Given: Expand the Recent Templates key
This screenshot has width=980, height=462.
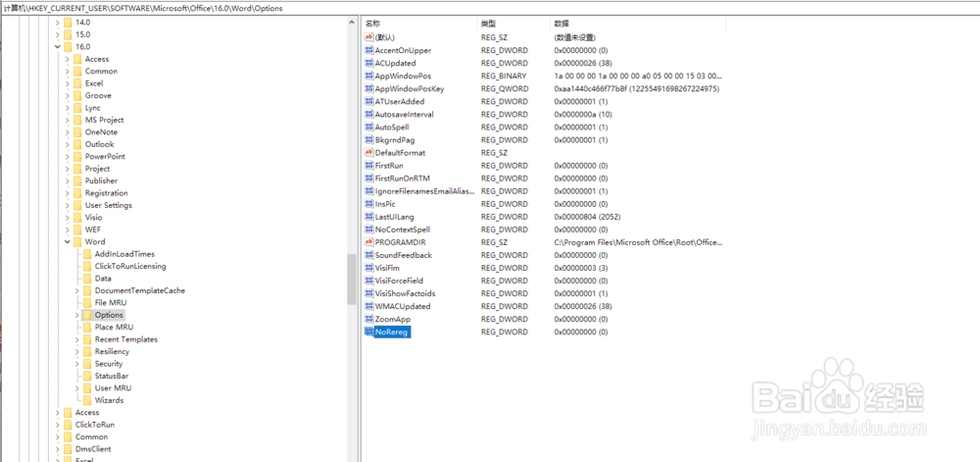Looking at the screenshot, I should pyautogui.click(x=77, y=339).
